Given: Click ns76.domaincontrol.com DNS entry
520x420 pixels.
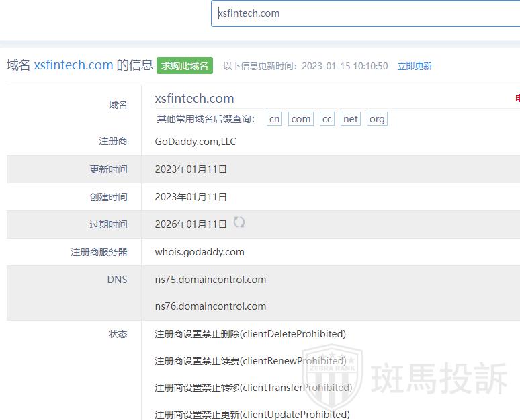Looking at the screenshot, I should click(x=210, y=306).
